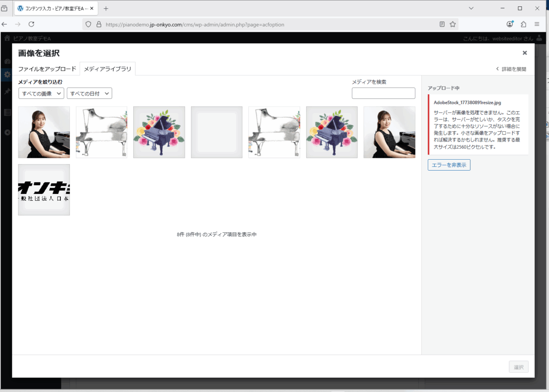Expand details with 詳細を展開

(511, 69)
